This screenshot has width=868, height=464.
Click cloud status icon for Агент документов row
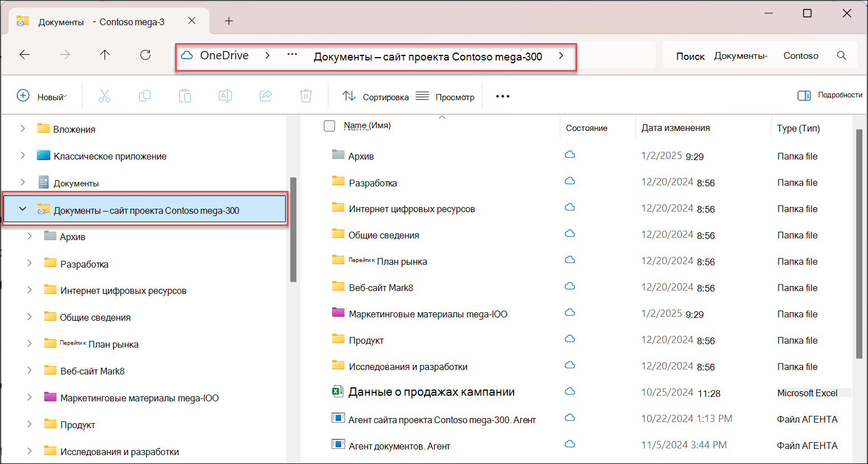(x=570, y=444)
